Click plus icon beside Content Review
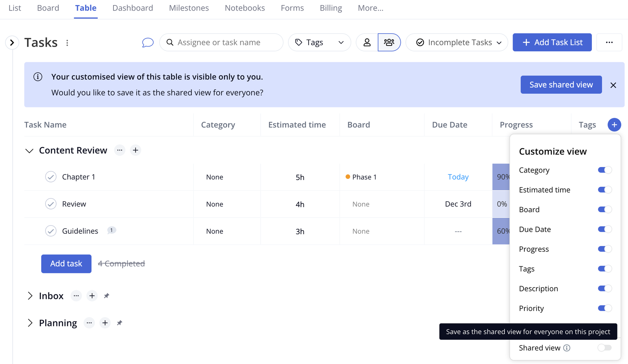 tap(135, 150)
